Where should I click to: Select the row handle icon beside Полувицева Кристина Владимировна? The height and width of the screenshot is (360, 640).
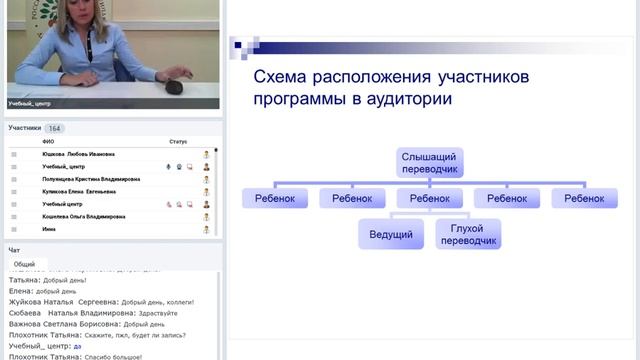click(14, 179)
